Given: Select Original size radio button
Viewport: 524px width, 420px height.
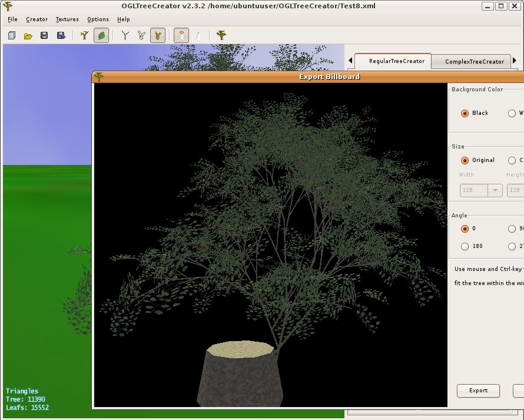Looking at the screenshot, I should tap(465, 160).
